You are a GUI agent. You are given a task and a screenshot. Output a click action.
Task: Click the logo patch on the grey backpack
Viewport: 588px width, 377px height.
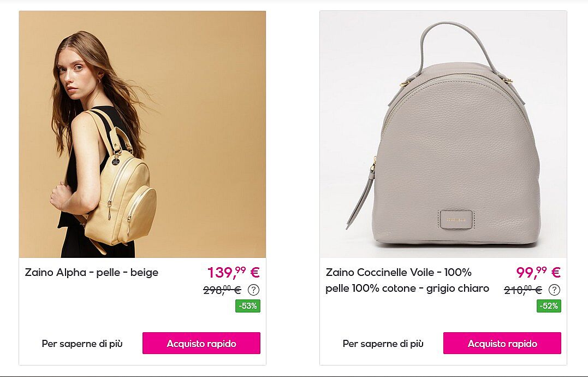pyautogui.click(x=456, y=219)
